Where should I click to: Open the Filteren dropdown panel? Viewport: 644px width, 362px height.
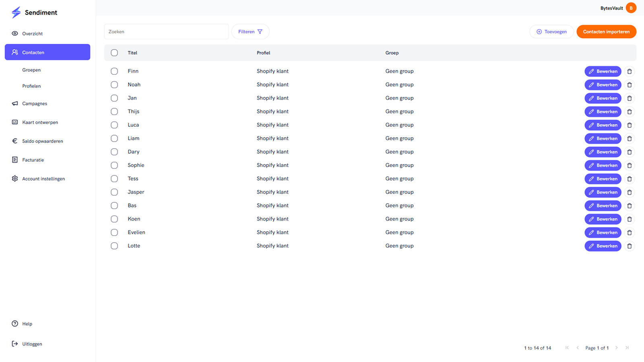[x=250, y=31]
